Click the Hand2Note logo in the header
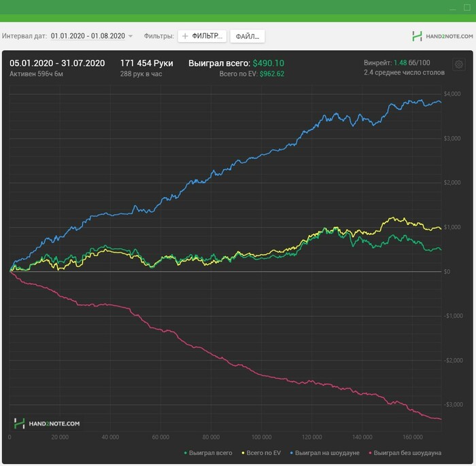 click(x=442, y=36)
